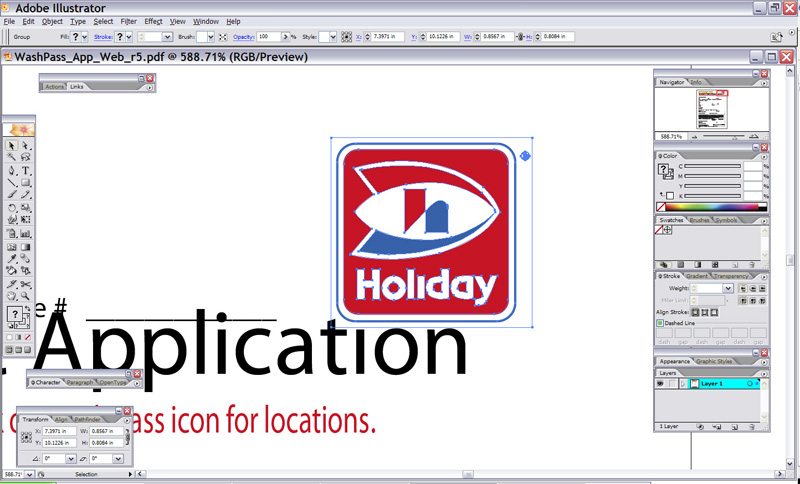
Task: Select the Type tool
Action: point(25,170)
